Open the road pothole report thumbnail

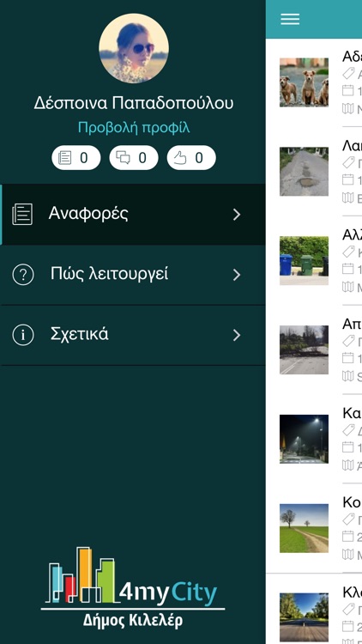(305, 171)
